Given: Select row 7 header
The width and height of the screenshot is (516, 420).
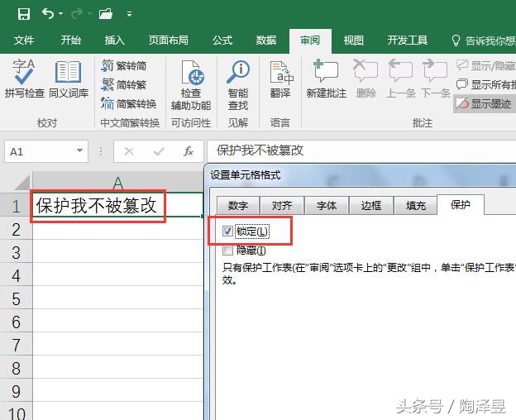Looking at the screenshot, I should tap(16, 345).
